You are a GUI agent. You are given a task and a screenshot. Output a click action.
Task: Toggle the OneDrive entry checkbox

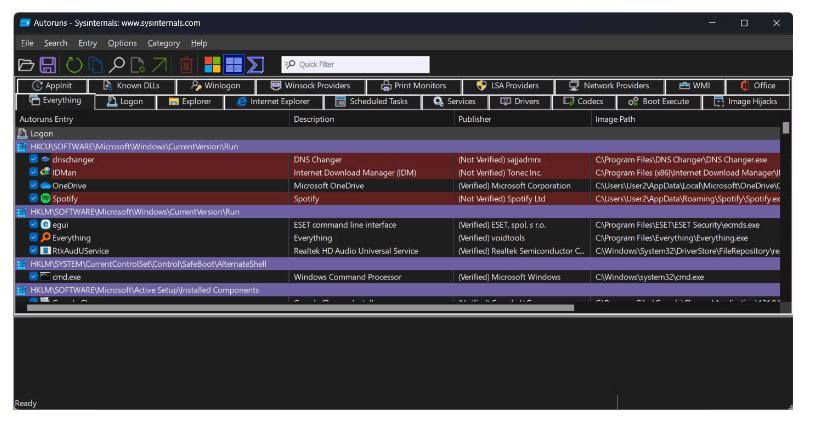coord(33,185)
